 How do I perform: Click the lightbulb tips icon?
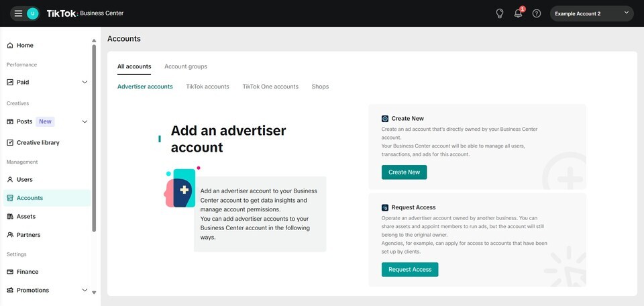[x=500, y=13]
